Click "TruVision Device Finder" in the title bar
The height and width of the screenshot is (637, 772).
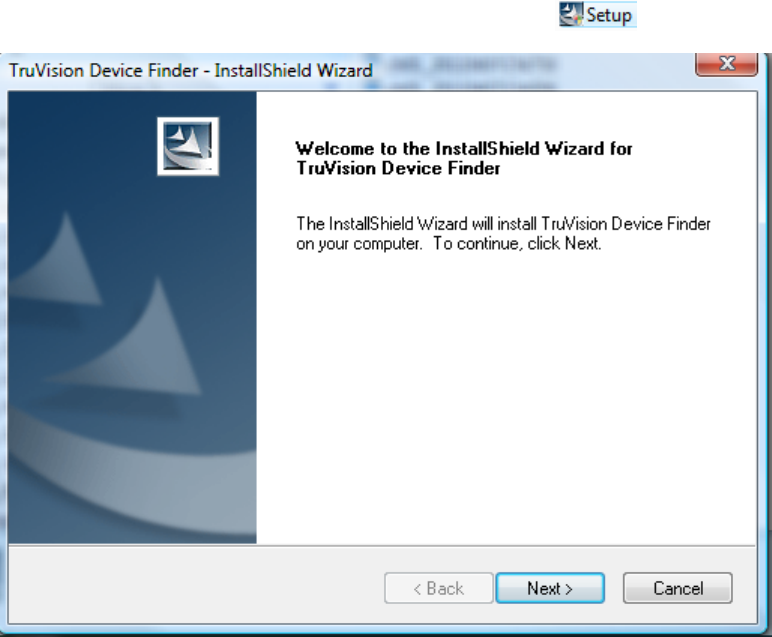coord(103,70)
